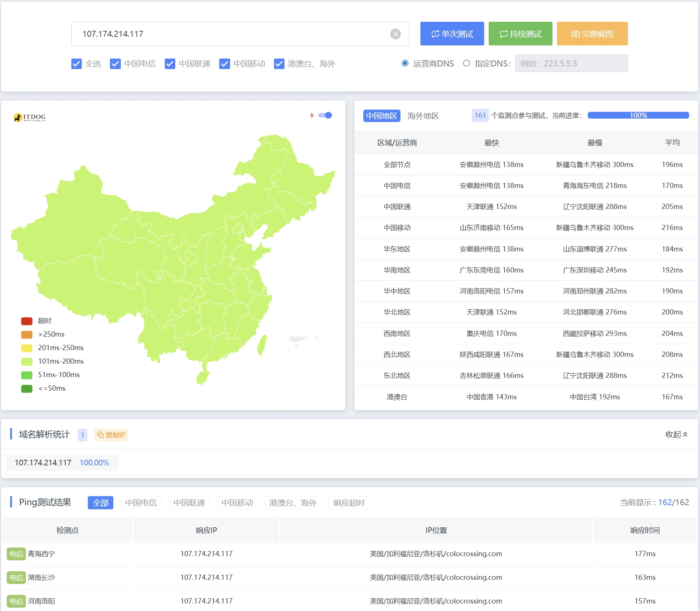Click the 161 monitoring points badge
The image size is (700, 611).
(480, 115)
